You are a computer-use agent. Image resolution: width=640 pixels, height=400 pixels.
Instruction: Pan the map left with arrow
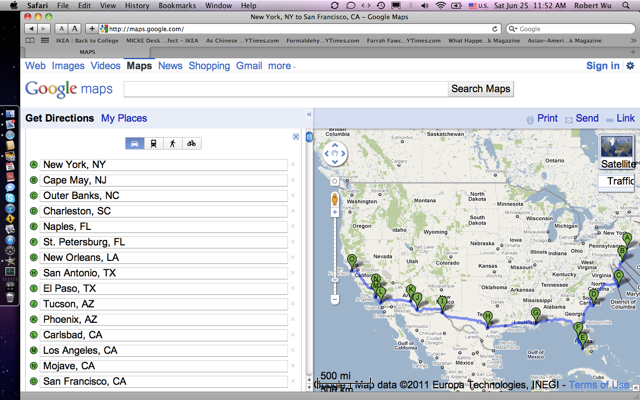click(x=326, y=153)
